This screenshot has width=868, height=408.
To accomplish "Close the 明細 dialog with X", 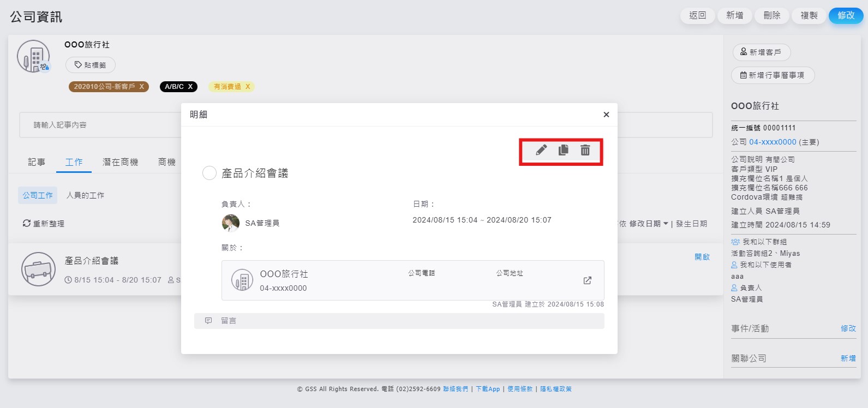I will pos(606,115).
